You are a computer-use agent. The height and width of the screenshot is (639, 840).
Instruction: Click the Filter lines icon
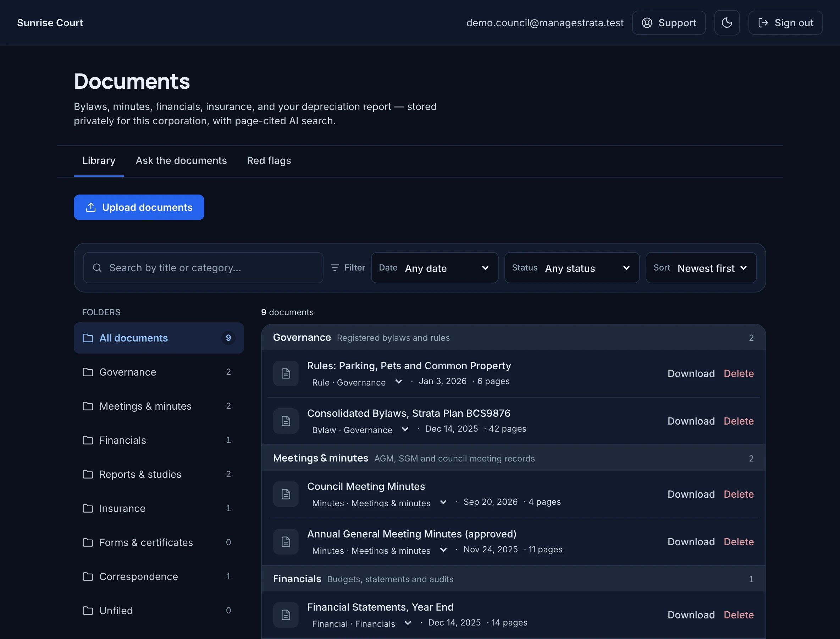coord(335,268)
